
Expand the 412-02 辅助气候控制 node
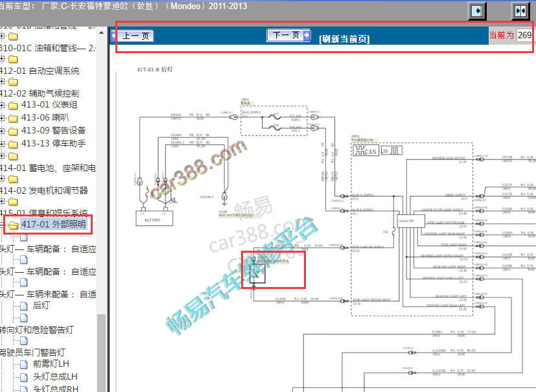pyautogui.click(x=2, y=82)
